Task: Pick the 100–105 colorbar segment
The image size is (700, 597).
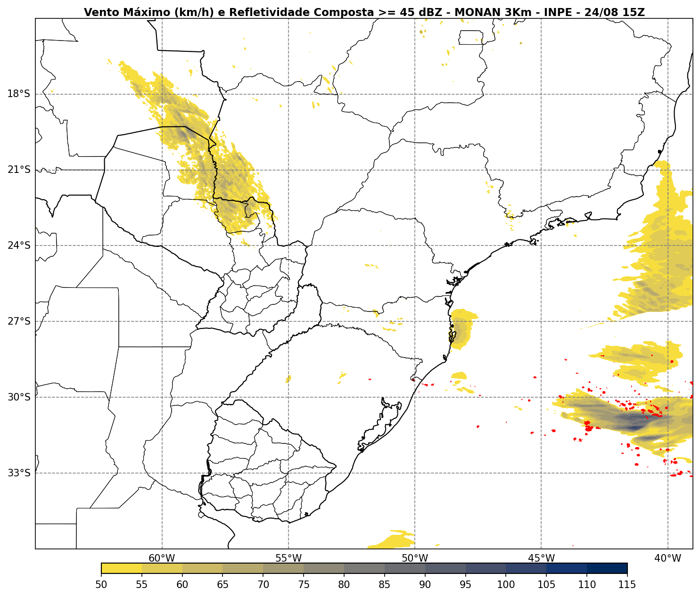Action: tap(526, 568)
